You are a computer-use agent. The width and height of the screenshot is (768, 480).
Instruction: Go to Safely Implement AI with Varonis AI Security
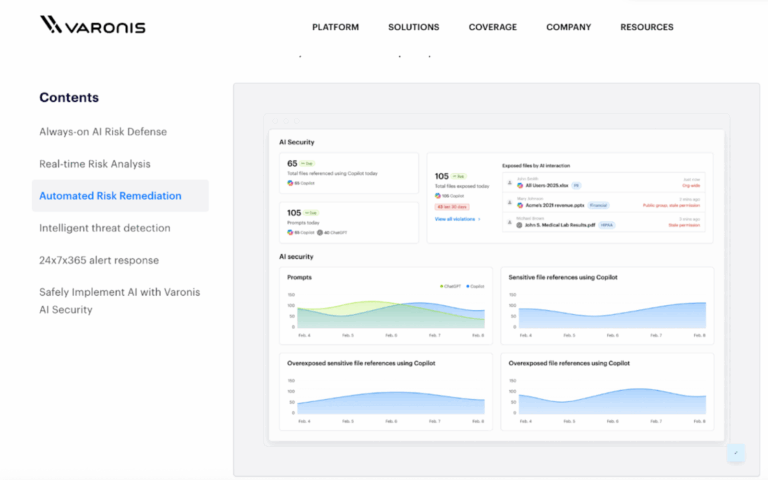pos(120,301)
